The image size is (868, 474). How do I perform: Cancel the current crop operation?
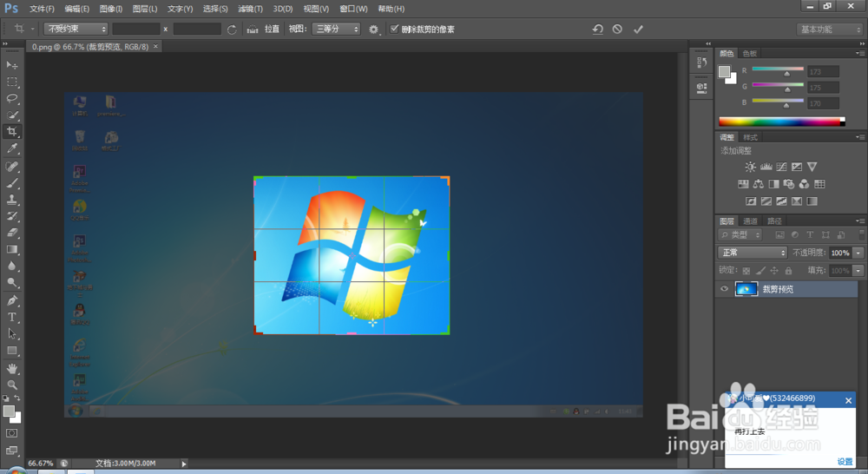[x=617, y=30]
